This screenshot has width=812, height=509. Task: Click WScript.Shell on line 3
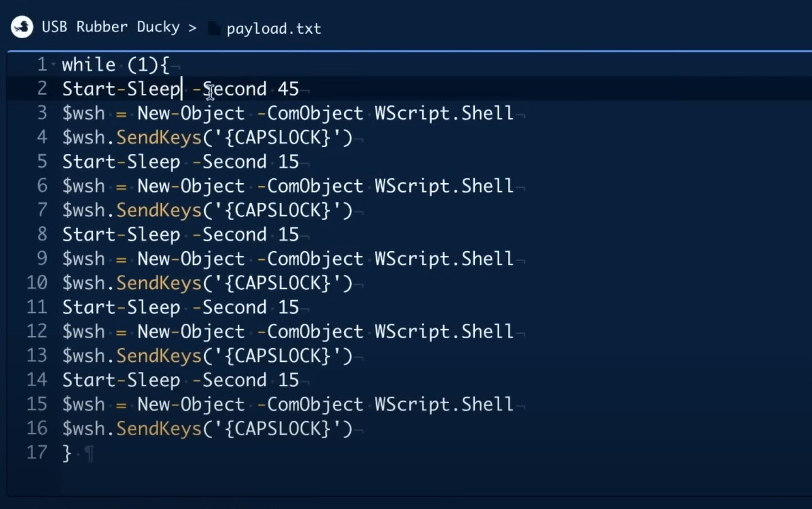point(444,113)
